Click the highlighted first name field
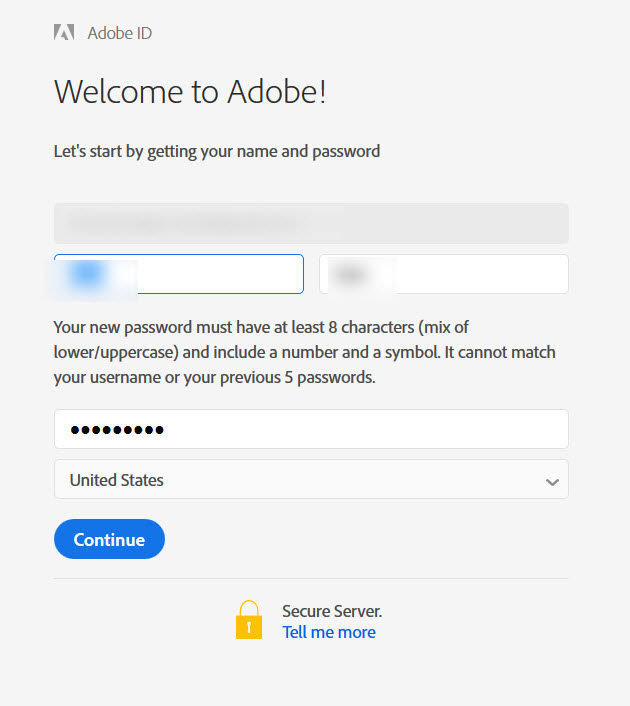The height and width of the screenshot is (706, 630). click(179, 274)
